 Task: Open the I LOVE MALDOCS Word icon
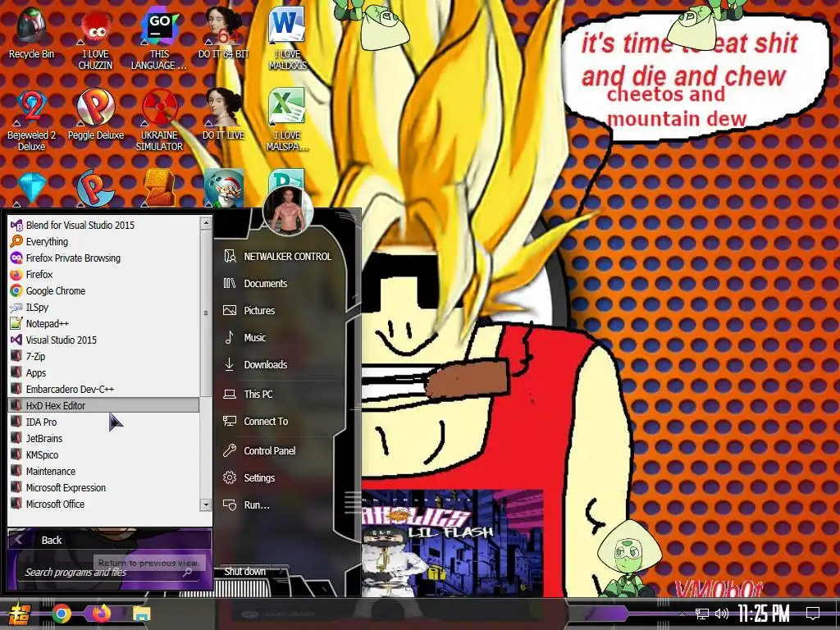(287, 39)
